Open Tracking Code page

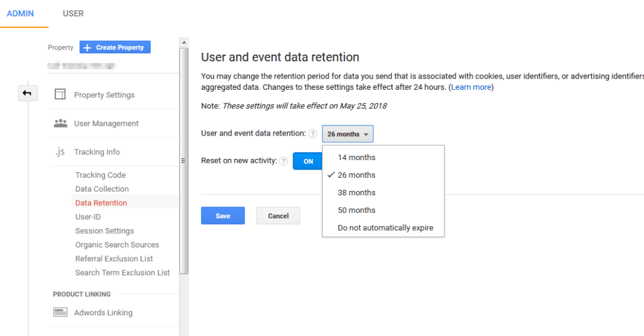tap(101, 175)
